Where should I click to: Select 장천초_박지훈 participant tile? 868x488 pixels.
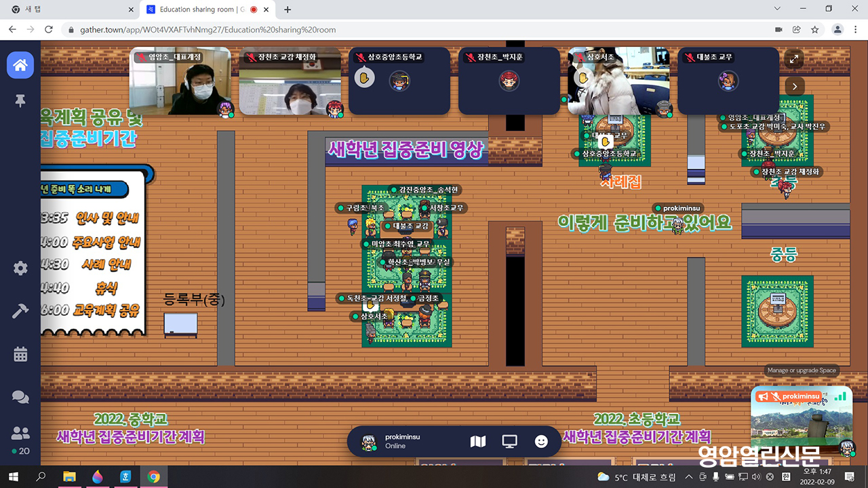pos(509,81)
